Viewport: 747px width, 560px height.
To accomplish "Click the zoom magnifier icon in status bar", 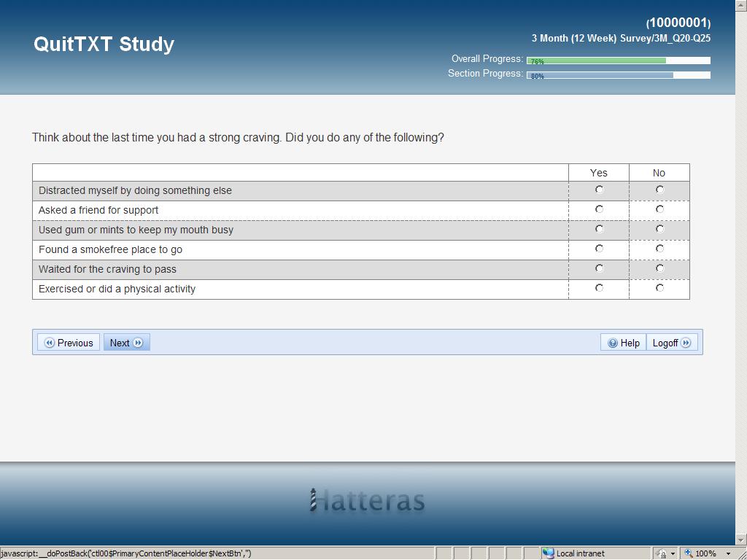I will 687,553.
